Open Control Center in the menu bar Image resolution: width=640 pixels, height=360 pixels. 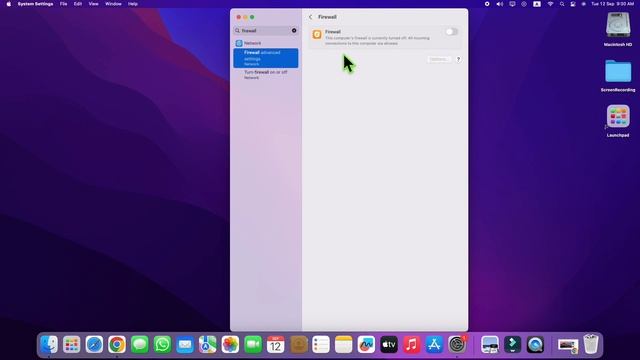point(573,4)
